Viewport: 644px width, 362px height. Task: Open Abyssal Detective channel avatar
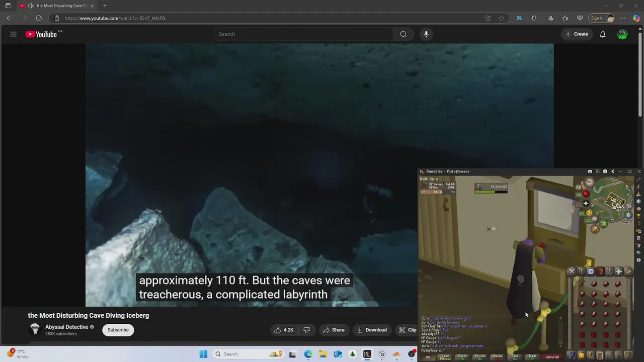[x=35, y=330]
